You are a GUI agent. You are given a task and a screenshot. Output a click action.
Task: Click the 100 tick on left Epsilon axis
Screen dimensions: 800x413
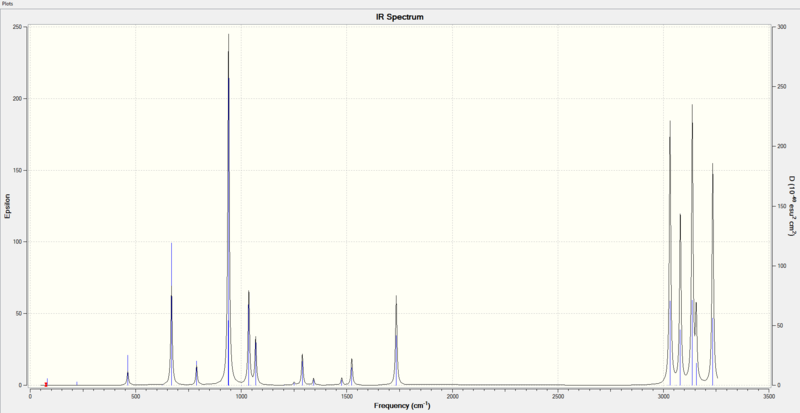19,242
